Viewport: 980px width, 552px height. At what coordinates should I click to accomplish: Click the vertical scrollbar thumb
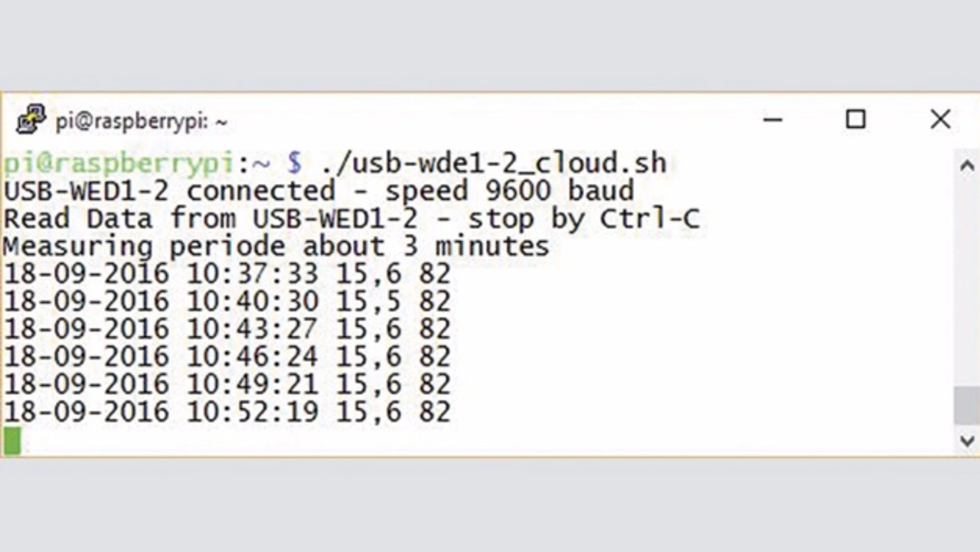point(967,406)
